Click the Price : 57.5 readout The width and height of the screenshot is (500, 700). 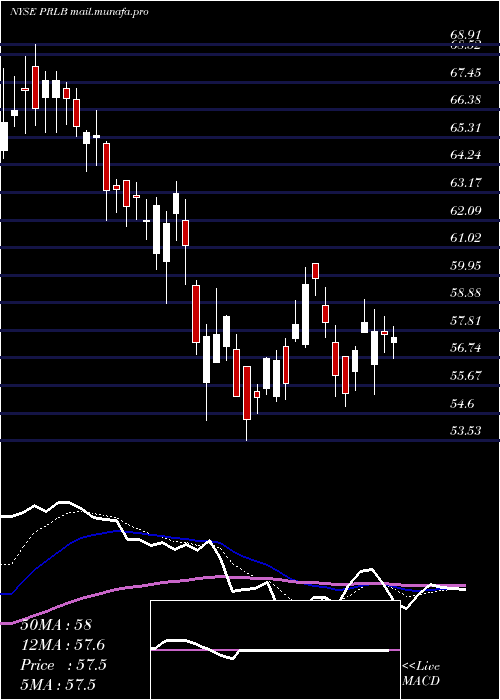click(x=63, y=665)
